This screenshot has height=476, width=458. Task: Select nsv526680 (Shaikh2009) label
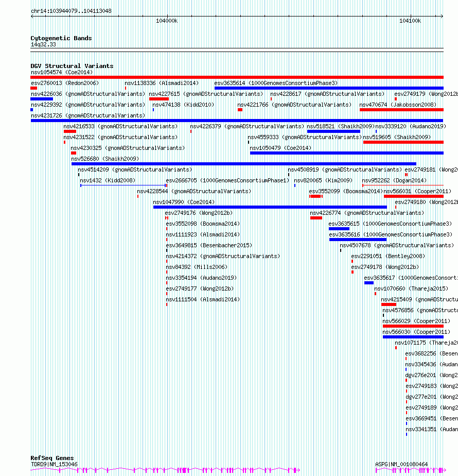point(105,159)
